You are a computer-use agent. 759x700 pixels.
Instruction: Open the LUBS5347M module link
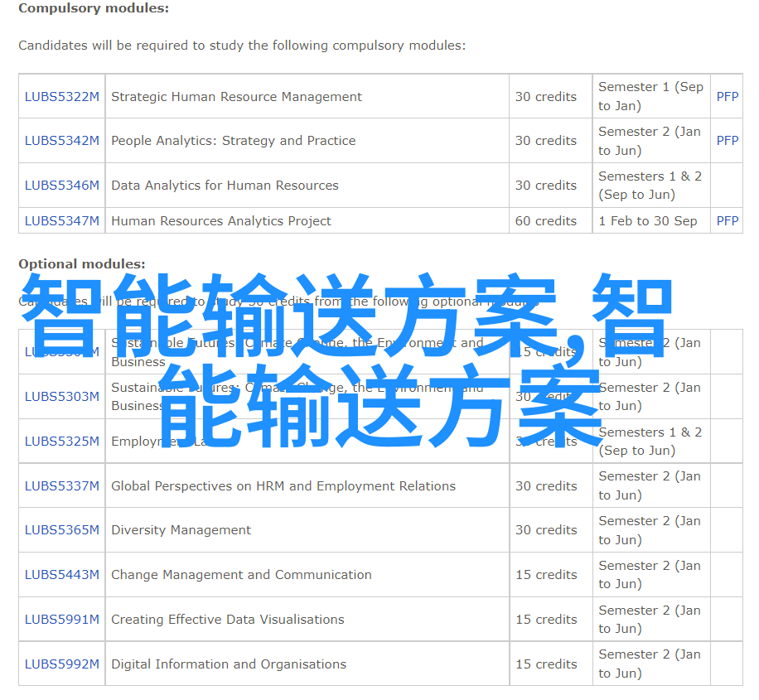click(x=62, y=220)
